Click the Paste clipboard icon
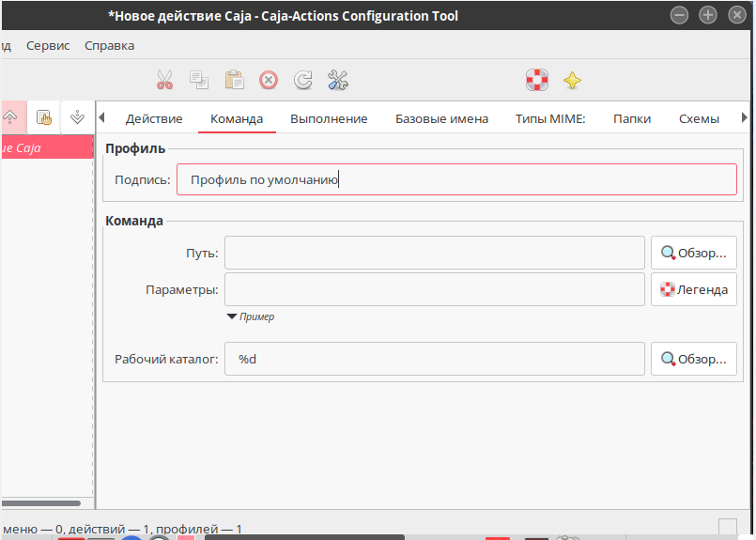Screen dimensions: 756x540 pos(235,80)
